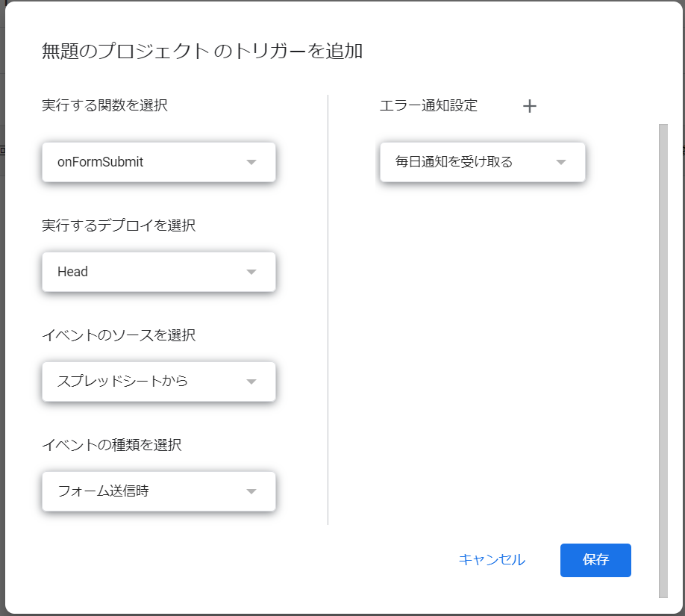The height and width of the screenshot is (616, 685).
Task: Open the notification frequency dropdown 毎日通知を受け取る
Action: [482, 162]
